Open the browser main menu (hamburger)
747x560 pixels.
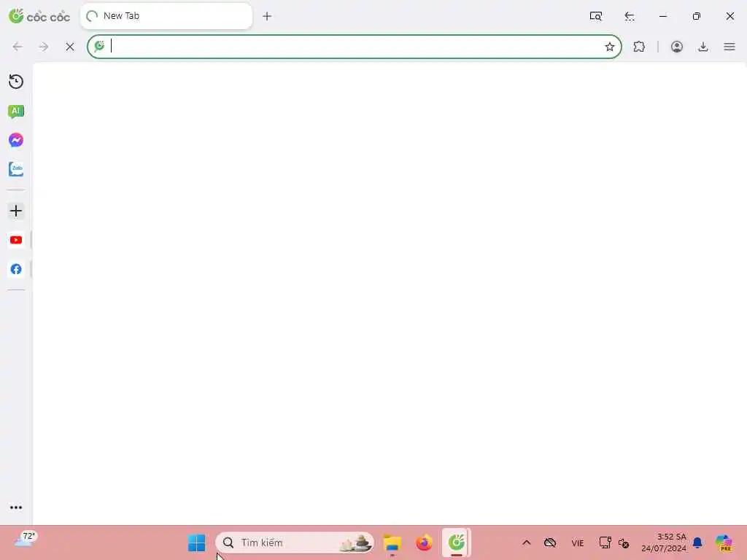[x=729, y=47]
